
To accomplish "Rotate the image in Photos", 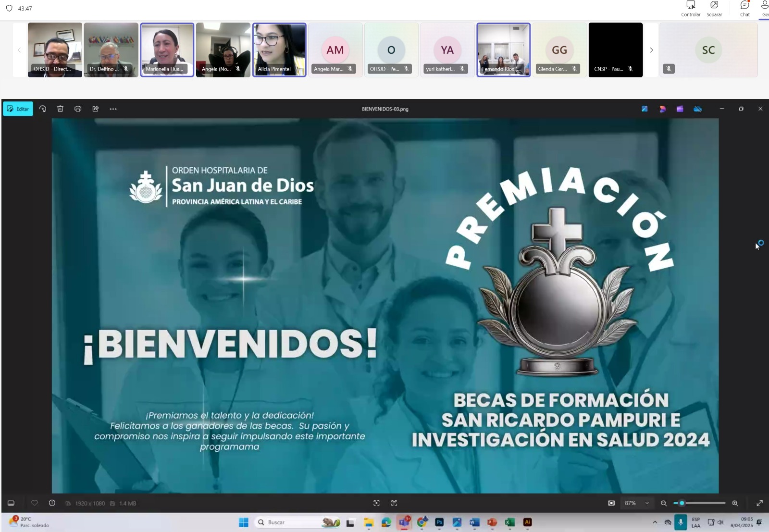I will 43,109.
